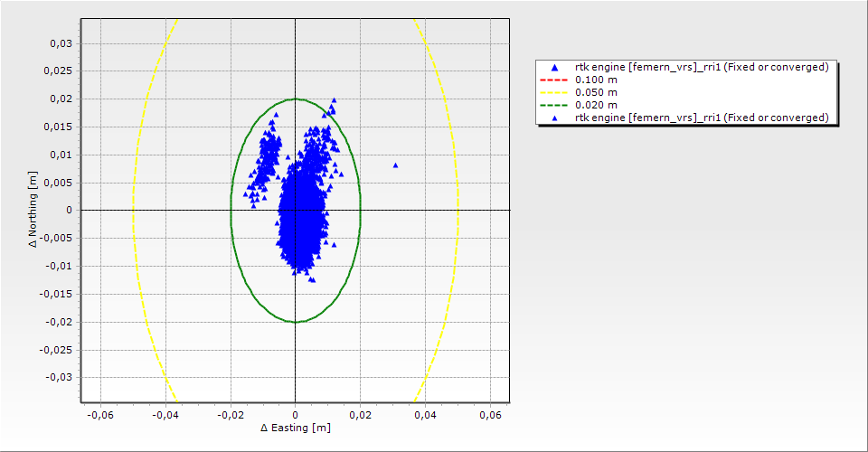Screen dimensions: 868x452
Task: Click the "-0,06" tick on the Easting axis
Action: 99,414
